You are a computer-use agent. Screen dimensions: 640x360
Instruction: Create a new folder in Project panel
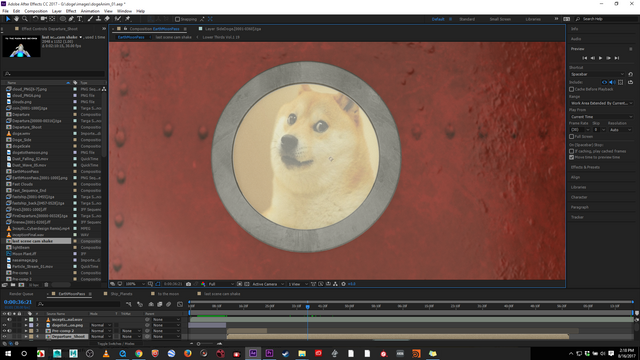(13, 285)
